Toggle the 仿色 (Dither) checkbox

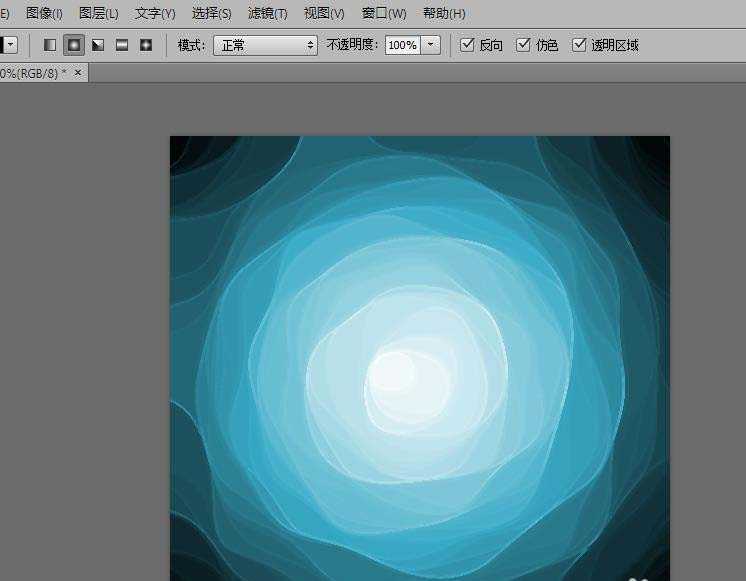(523, 45)
